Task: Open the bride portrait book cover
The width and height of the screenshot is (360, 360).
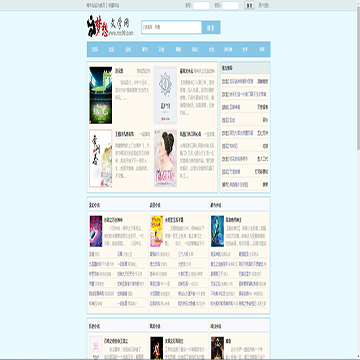Action: [165, 158]
